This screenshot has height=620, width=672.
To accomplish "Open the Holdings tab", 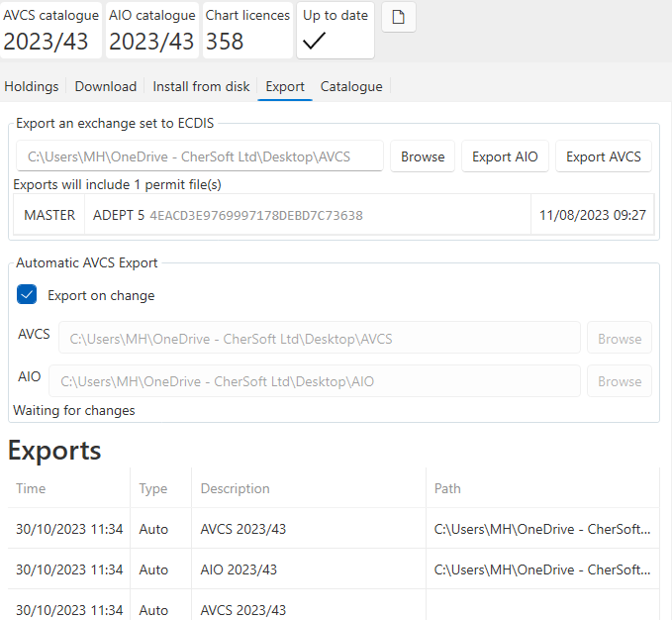I will [x=32, y=86].
